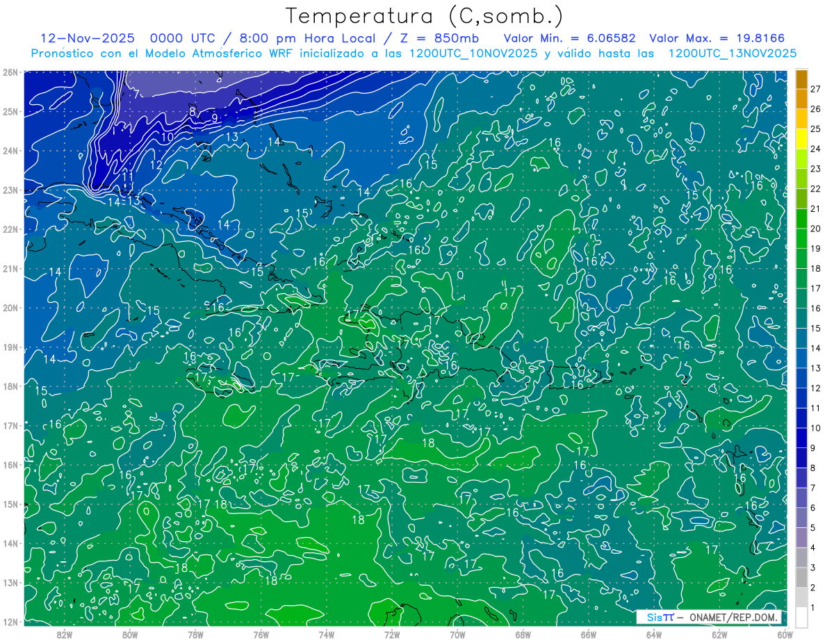The height and width of the screenshot is (644, 834).
Task: Click the '62W' longitude axis label
Action: pyautogui.click(x=719, y=634)
